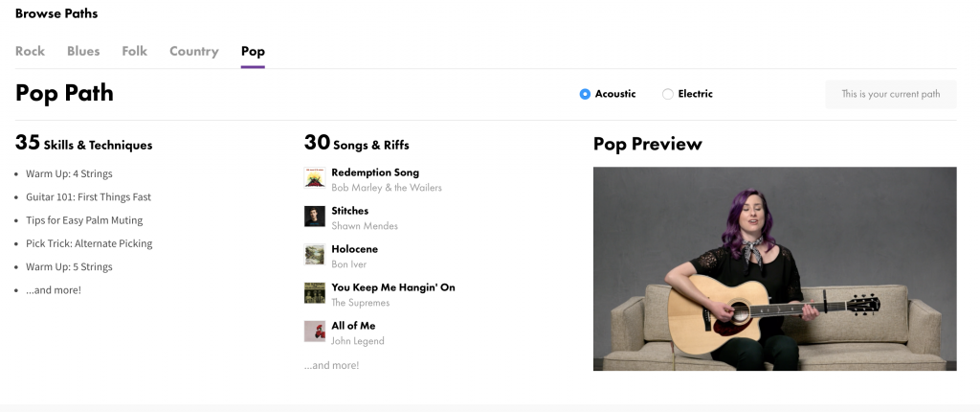Click the All of Me album cover
The width and height of the screenshot is (980, 412).
314,332
